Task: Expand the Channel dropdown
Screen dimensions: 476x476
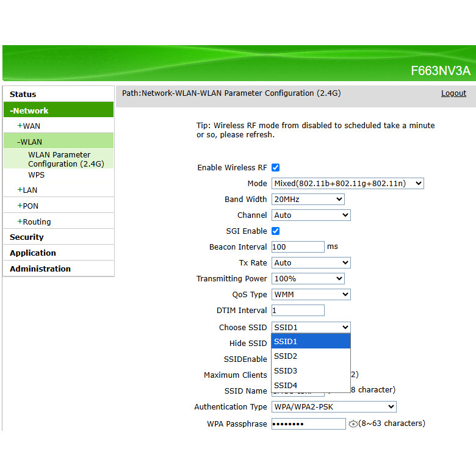Action: 311,215
